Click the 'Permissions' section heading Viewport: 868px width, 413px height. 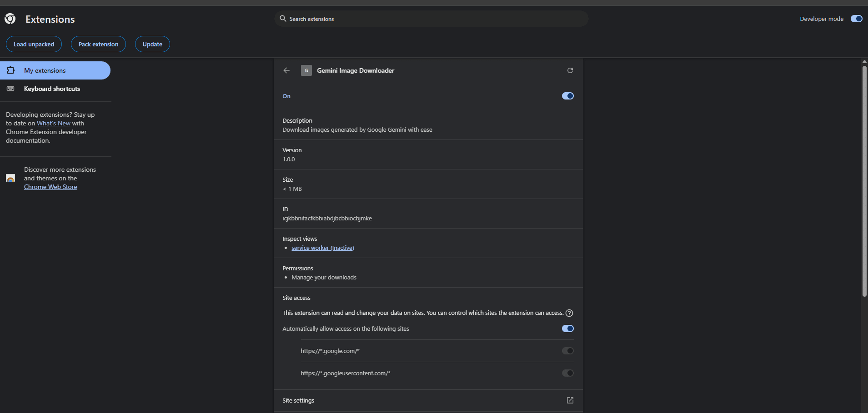coord(298,268)
